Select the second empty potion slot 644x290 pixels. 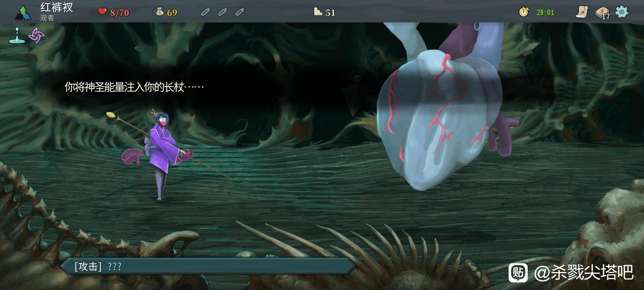pyautogui.click(x=222, y=12)
